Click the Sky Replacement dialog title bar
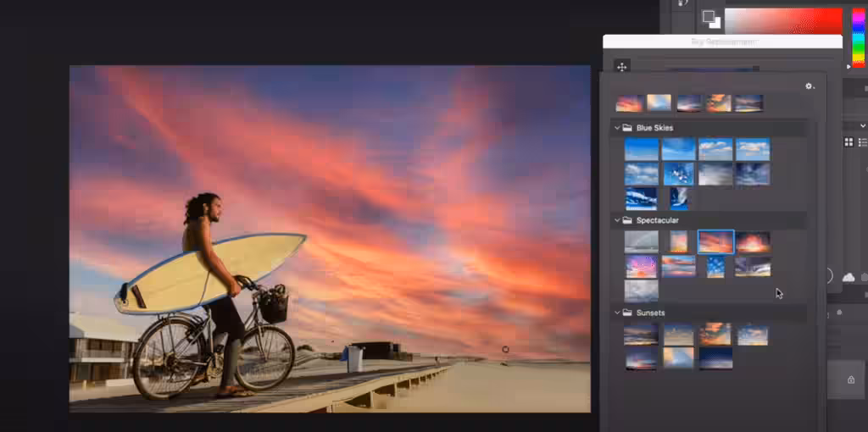868x432 pixels. coord(721,42)
